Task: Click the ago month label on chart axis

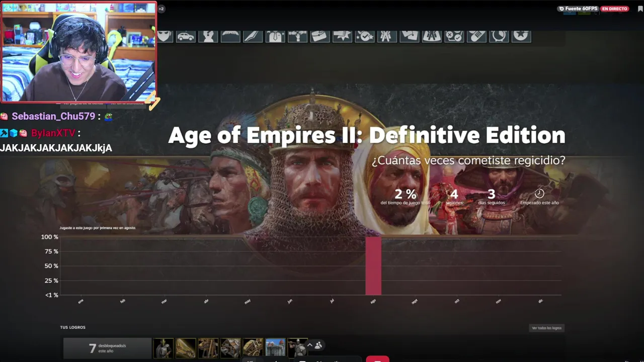Action: (373, 301)
